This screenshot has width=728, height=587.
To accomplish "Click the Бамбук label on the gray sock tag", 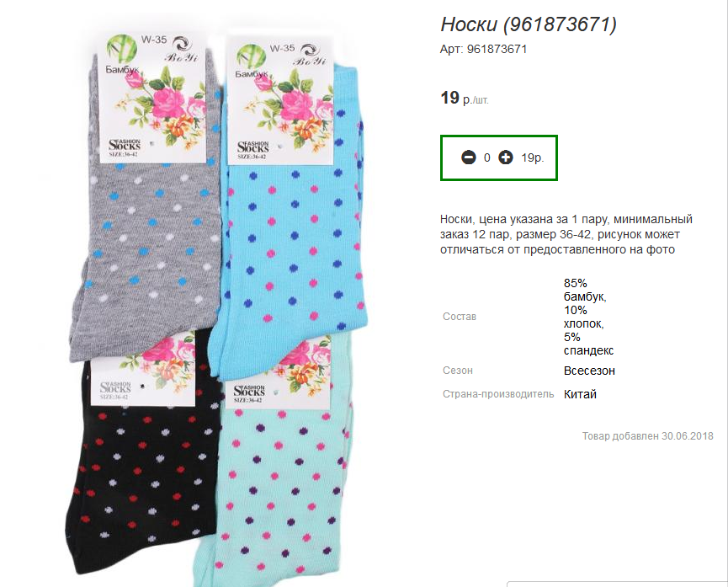I will (122, 70).
